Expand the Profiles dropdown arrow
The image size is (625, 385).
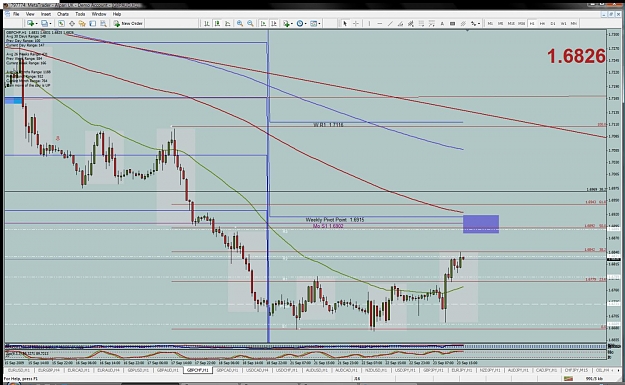[x=50, y=24]
